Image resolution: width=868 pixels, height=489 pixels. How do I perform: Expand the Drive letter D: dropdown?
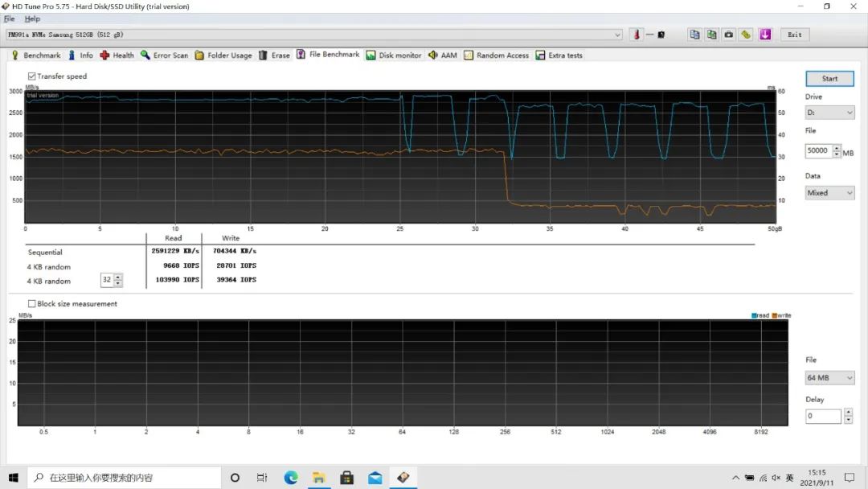[x=829, y=113]
